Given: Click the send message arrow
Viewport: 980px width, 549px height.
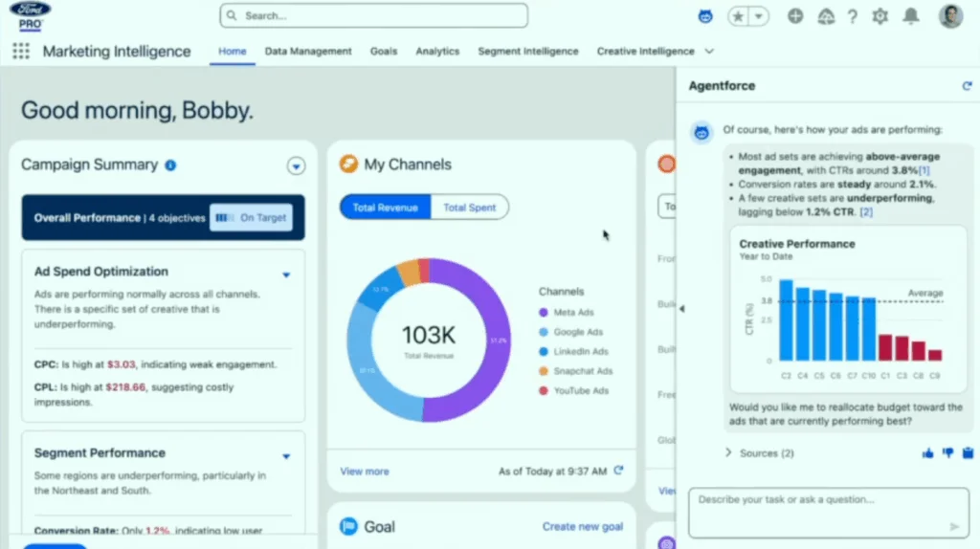Looking at the screenshot, I should pos(954,526).
